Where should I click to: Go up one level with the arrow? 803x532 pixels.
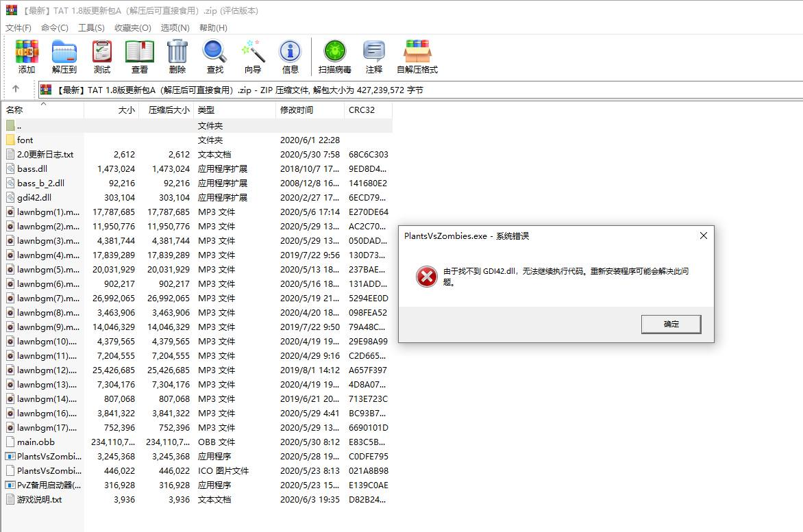[x=16, y=89]
